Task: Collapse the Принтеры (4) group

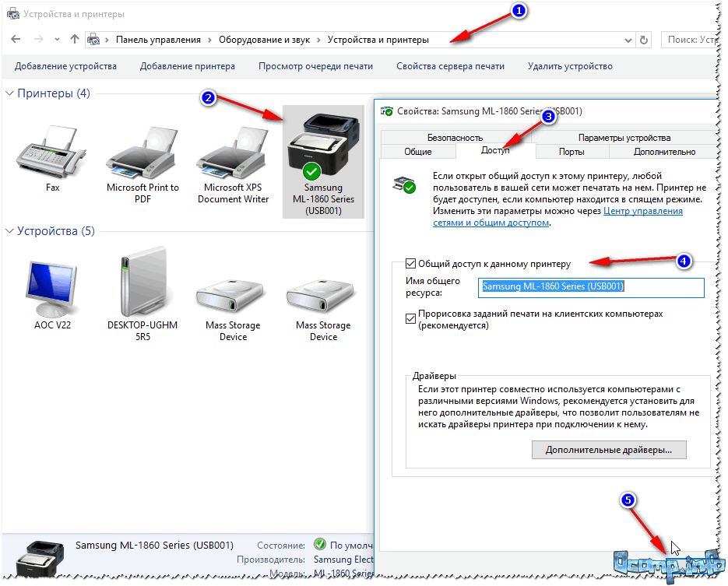Action: coord(9,93)
